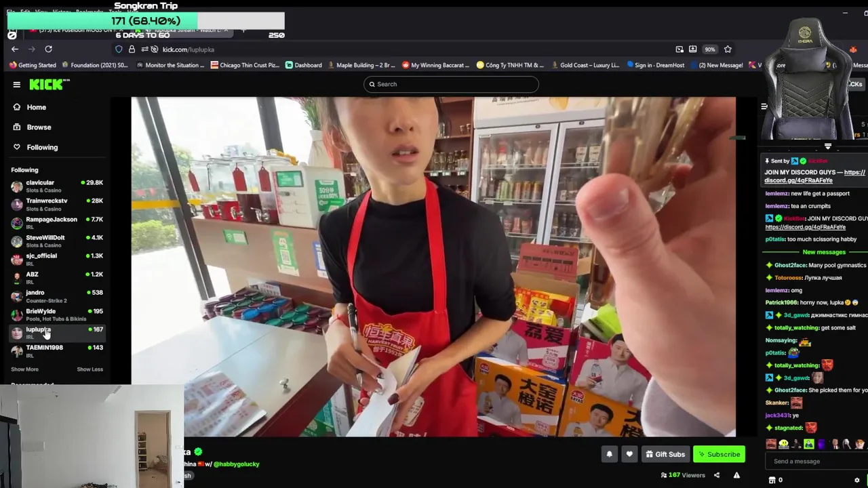Open the My Winning Baccarat bookmark

pos(435,65)
